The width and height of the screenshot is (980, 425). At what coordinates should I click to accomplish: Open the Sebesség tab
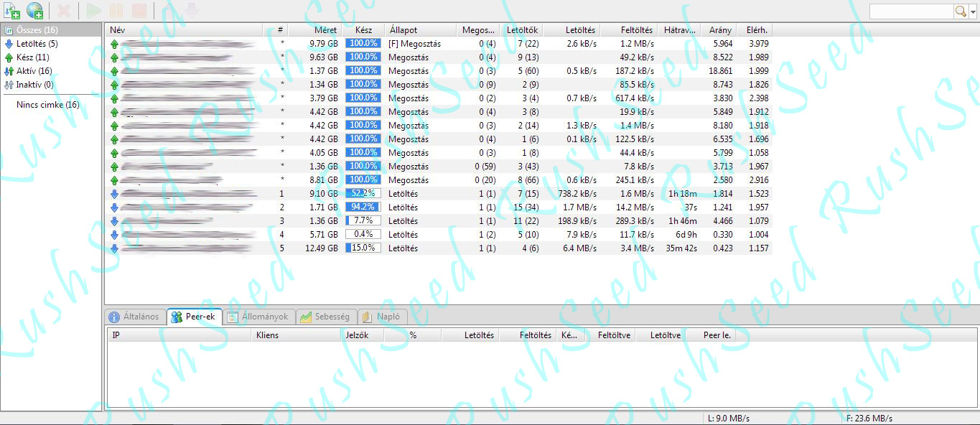pos(325,317)
